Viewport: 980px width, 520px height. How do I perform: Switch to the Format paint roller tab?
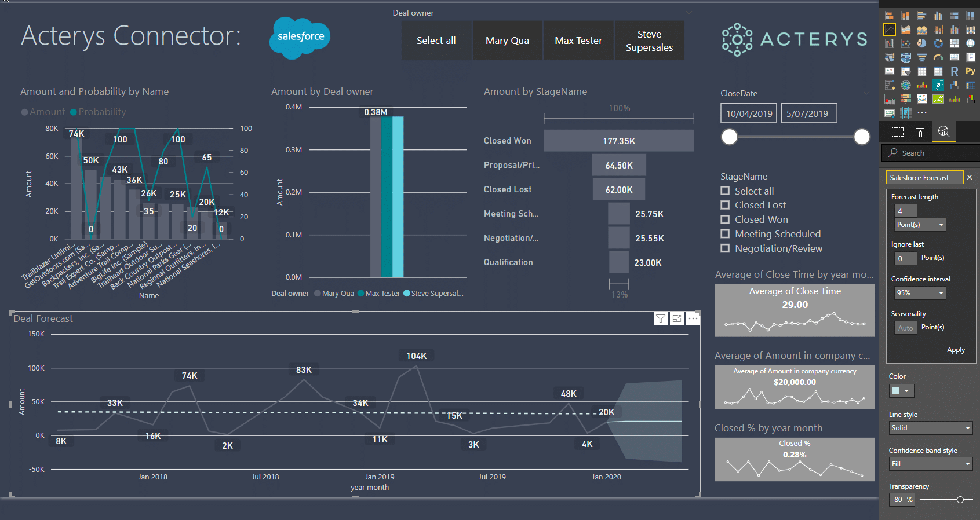[x=920, y=131]
